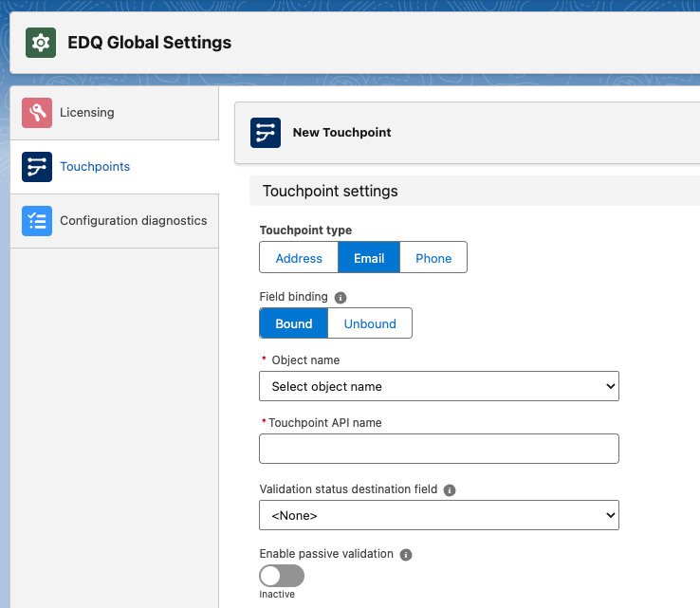Open Validation status destination field dropdown
This screenshot has height=608, width=700.
439,515
